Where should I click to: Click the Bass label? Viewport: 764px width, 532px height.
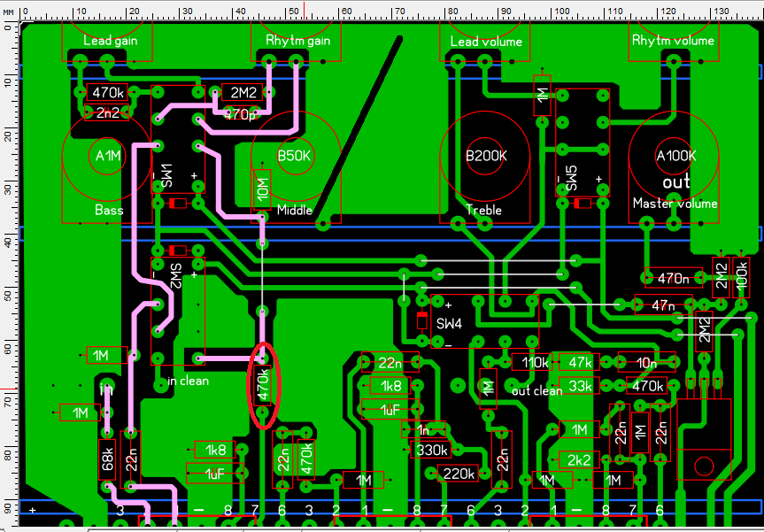point(109,211)
